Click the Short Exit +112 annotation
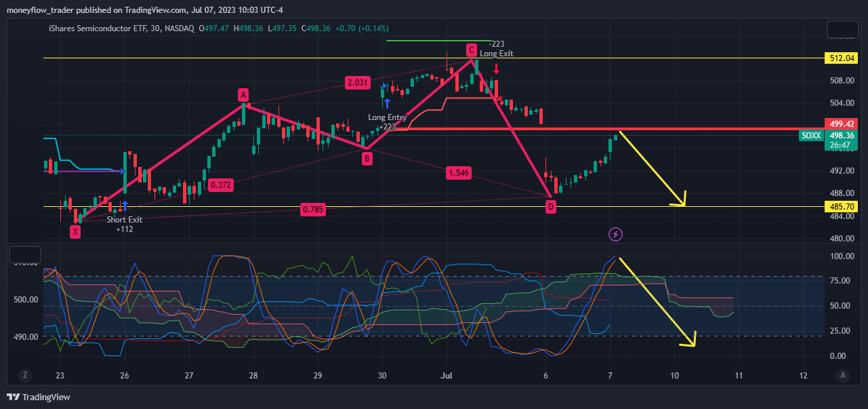Image resolution: width=868 pixels, height=409 pixels. coord(124,225)
